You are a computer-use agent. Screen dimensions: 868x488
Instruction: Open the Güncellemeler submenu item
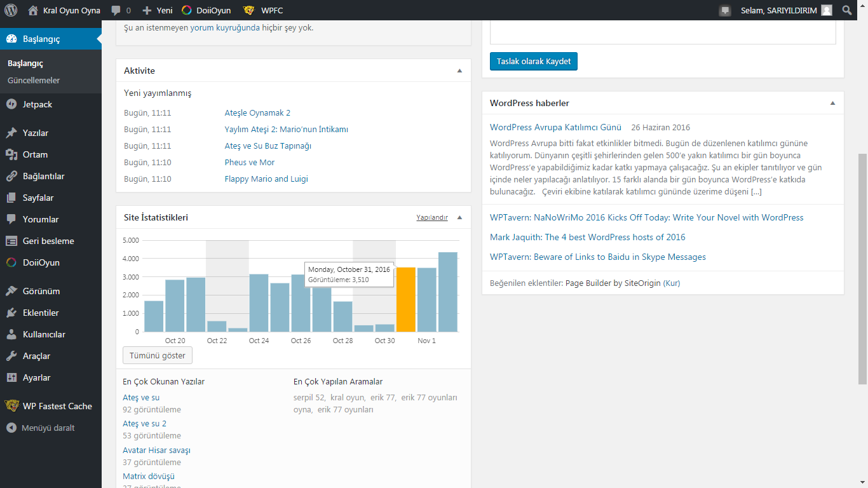pos(34,81)
